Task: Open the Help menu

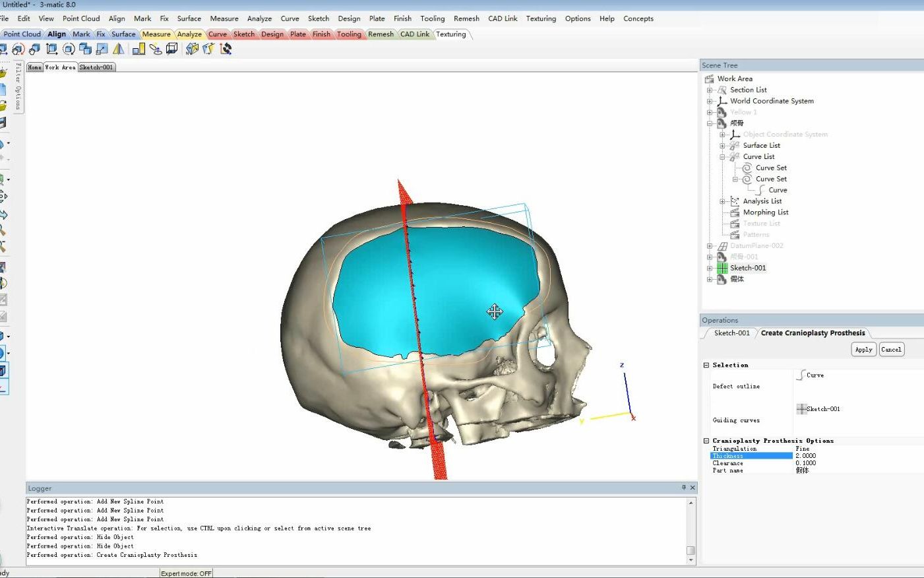Action: tap(607, 18)
